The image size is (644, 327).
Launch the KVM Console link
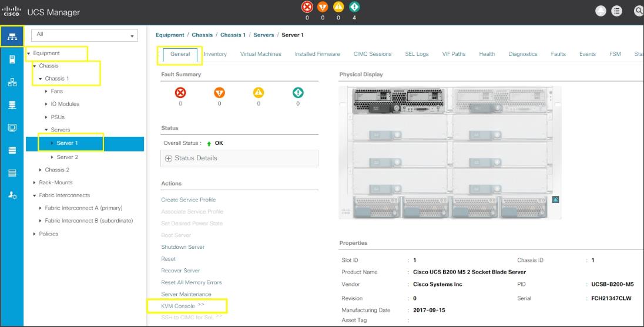(178, 306)
